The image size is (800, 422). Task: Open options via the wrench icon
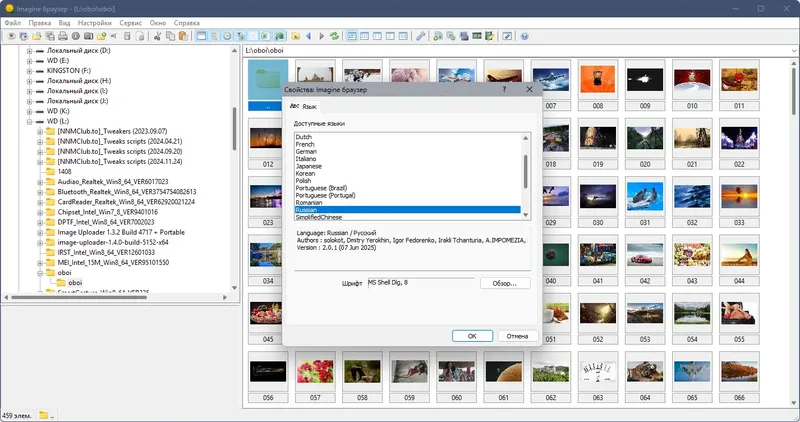tap(420, 36)
